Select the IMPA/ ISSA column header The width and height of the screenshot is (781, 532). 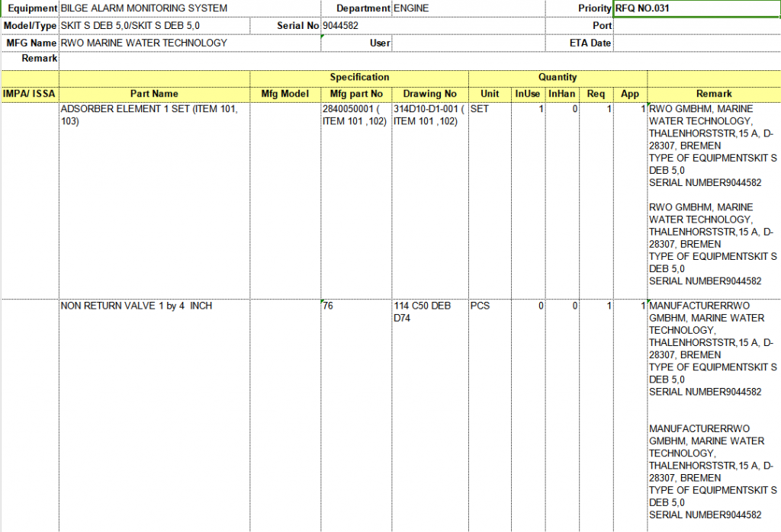(30, 94)
